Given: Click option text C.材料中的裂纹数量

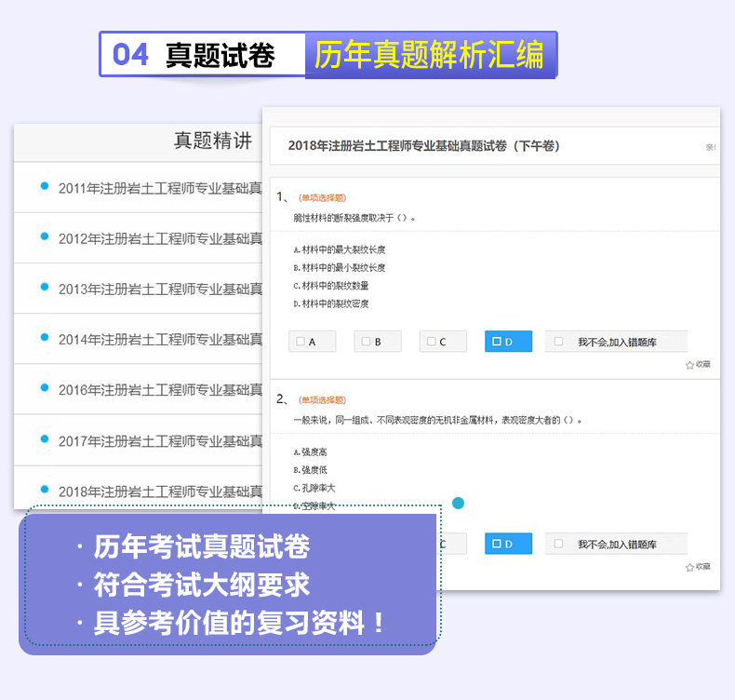Looking at the screenshot, I should [331, 286].
